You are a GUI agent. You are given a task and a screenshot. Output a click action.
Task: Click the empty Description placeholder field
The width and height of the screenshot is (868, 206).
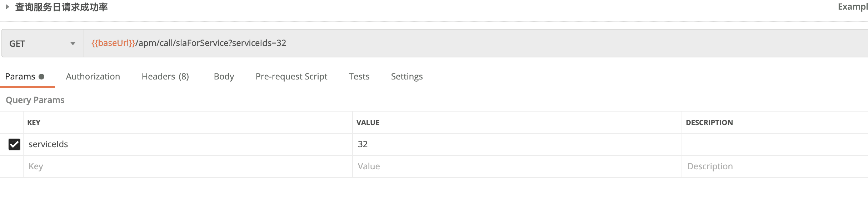point(772,166)
